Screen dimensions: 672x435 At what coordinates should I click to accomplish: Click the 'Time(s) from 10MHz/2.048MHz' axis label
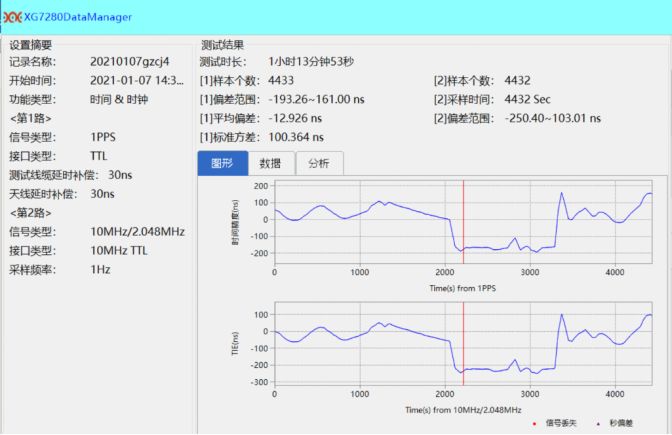pos(462,409)
